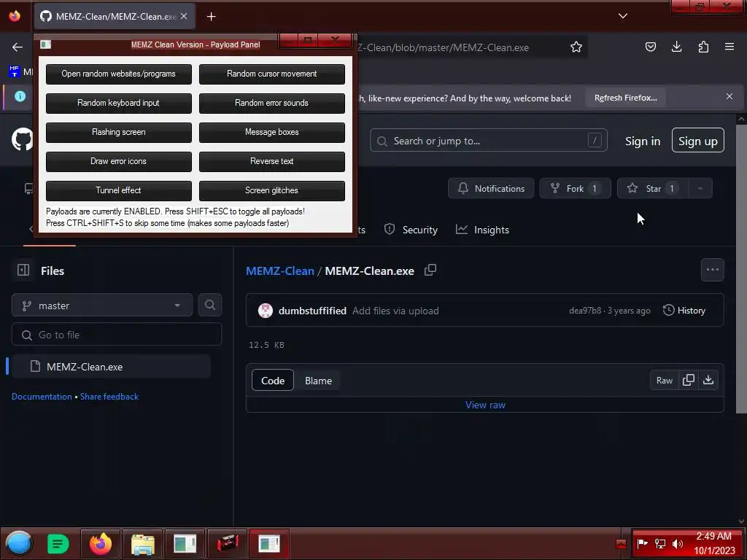
Task: Toggle Random error sounds payload
Action: point(271,103)
